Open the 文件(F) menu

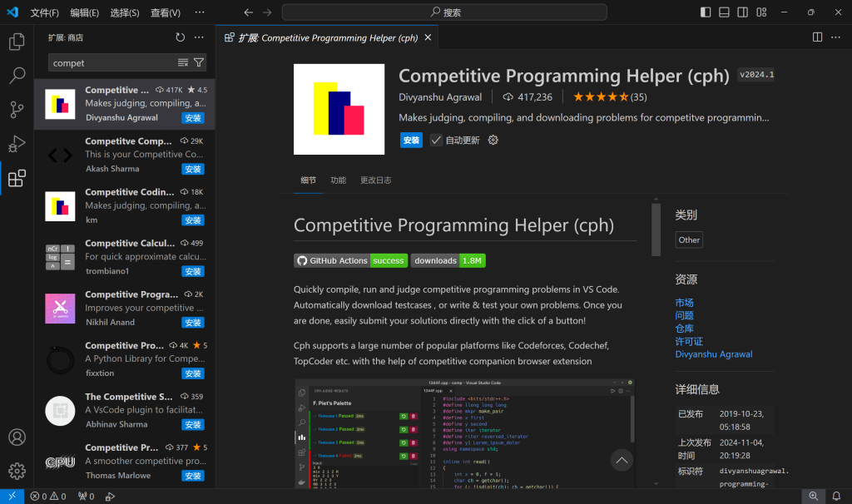[45, 12]
